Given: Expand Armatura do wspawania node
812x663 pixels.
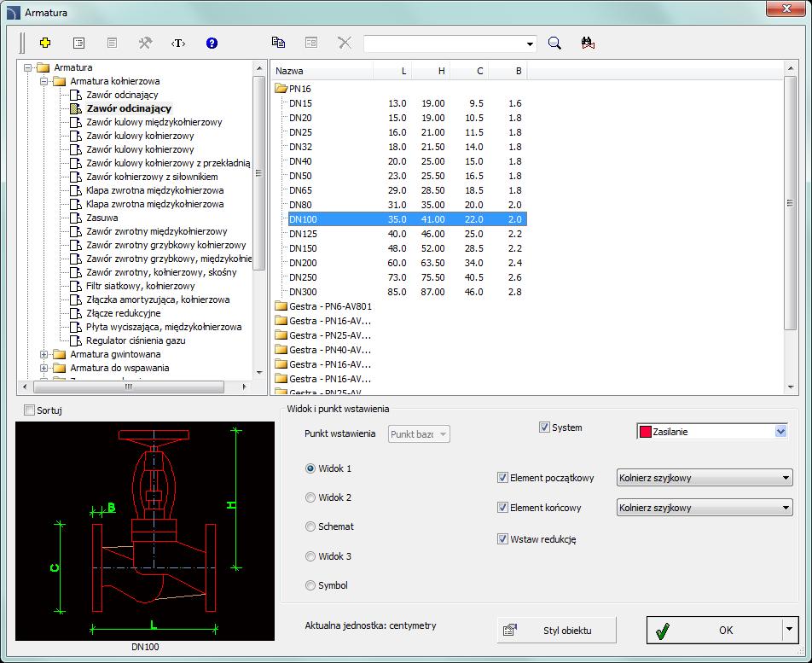Looking at the screenshot, I should tap(44, 368).
